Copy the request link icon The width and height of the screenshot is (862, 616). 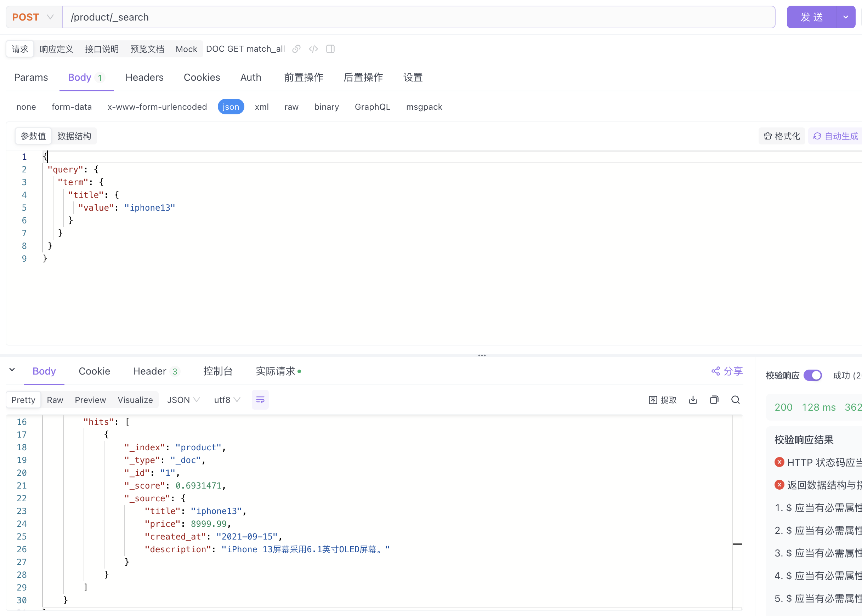(296, 49)
